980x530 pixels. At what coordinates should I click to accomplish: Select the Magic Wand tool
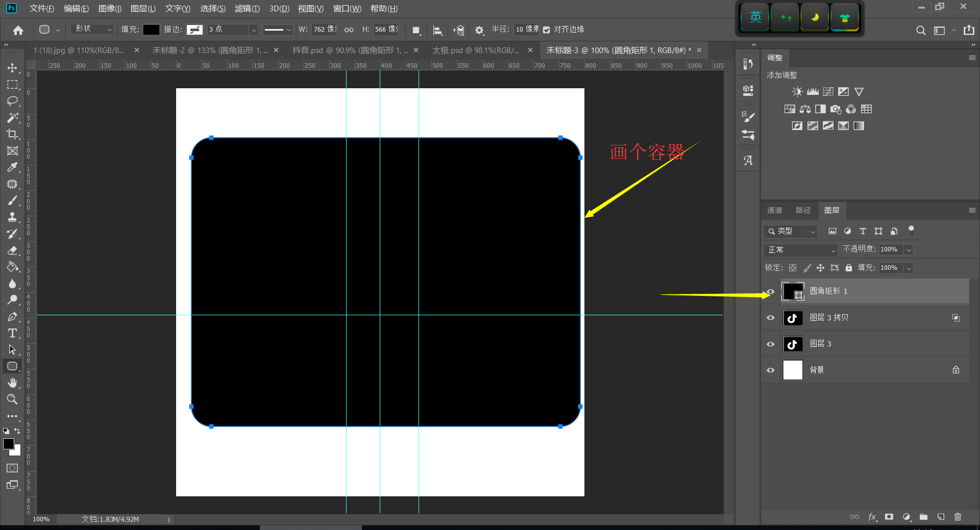(x=12, y=118)
